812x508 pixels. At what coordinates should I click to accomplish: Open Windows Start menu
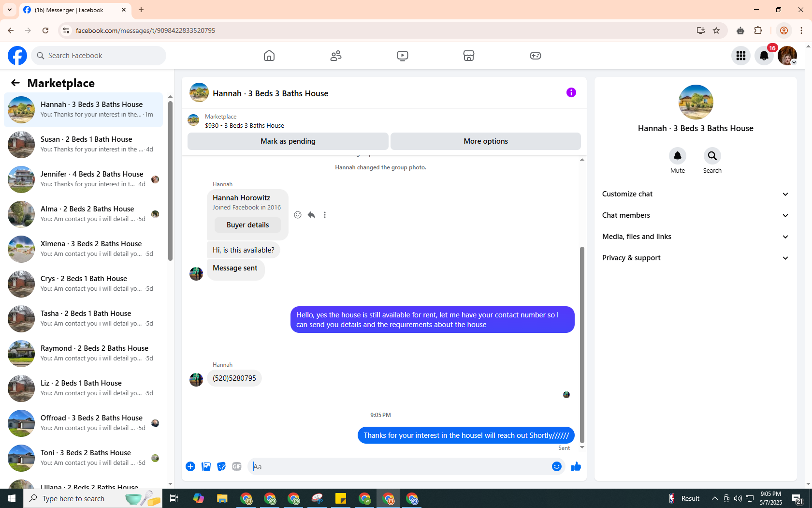(x=12, y=498)
